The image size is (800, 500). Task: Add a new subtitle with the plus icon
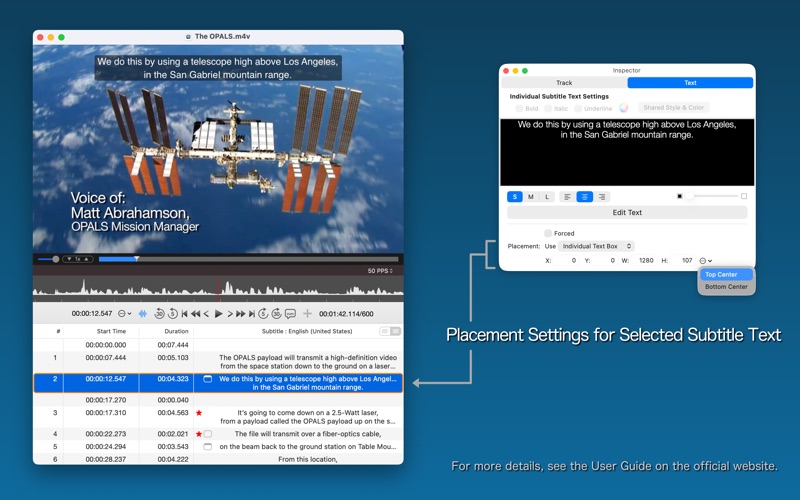pyautogui.click(x=307, y=314)
